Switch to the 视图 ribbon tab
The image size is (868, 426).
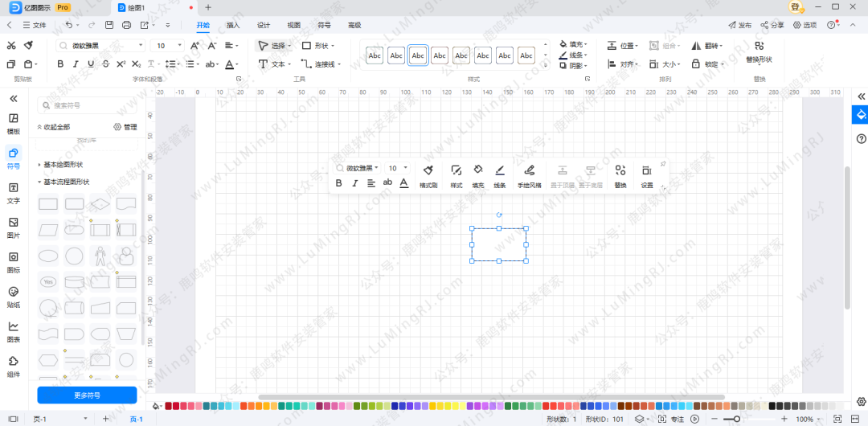(x=293, y=25)
